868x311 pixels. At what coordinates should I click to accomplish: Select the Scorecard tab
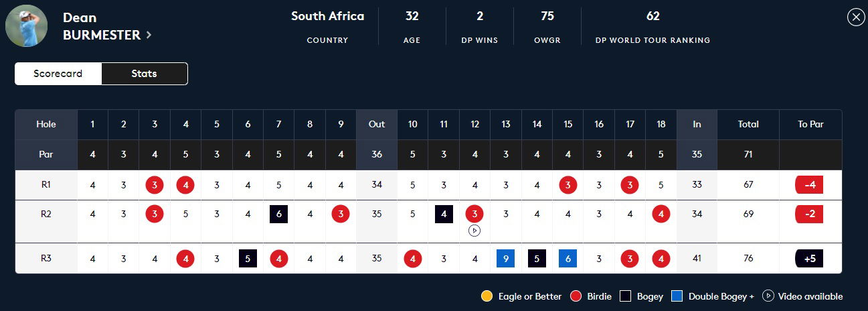point(58,74)
